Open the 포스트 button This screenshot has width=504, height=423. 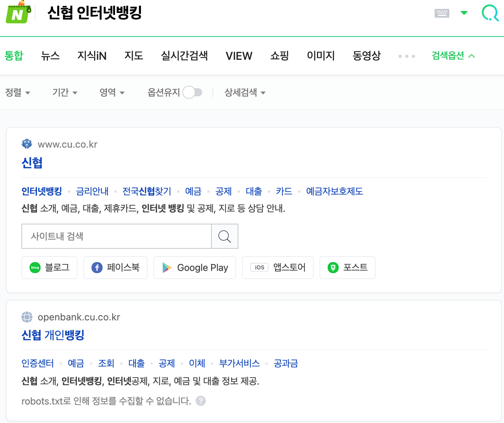coord(348,268)
